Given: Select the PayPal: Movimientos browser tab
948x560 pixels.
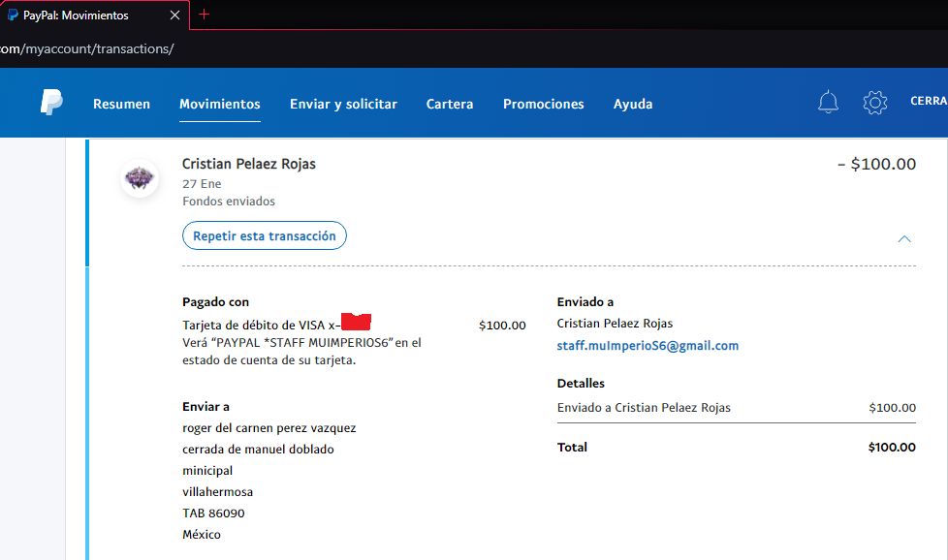Looking at the screenshot, I should [94, 16].
